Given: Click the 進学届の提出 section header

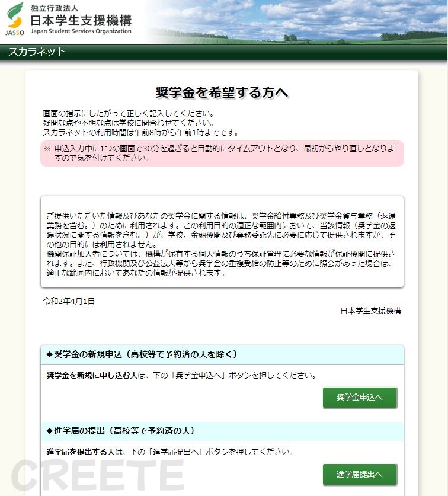Looking at the screenshot, I should [x=222, y=431].
